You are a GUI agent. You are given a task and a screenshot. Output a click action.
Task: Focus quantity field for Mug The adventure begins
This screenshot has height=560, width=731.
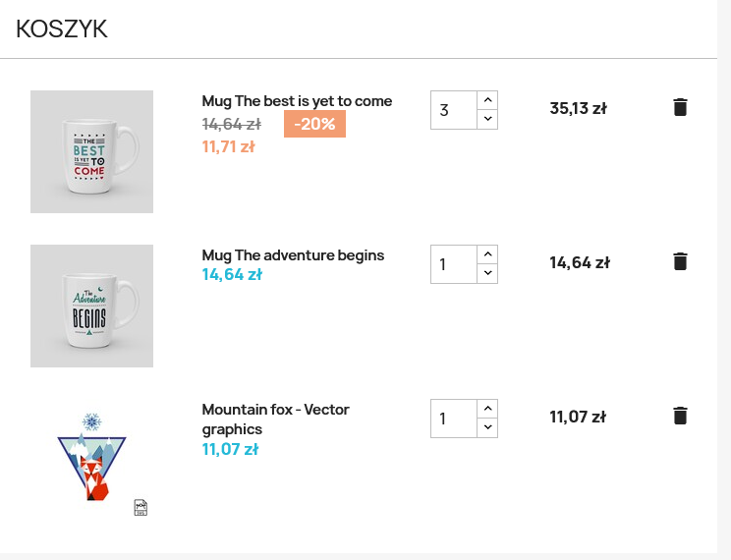tap(454, 264)
